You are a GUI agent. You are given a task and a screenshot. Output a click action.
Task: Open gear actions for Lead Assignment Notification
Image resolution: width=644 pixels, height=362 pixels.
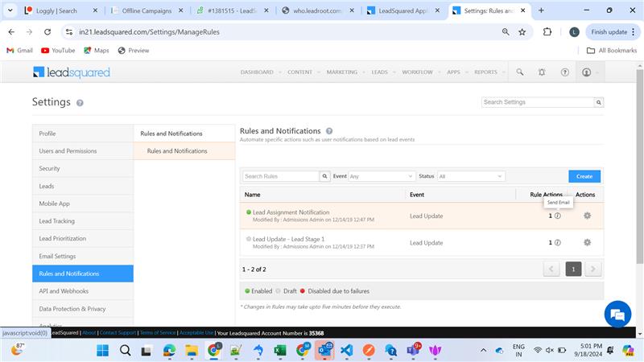[588, 216]
